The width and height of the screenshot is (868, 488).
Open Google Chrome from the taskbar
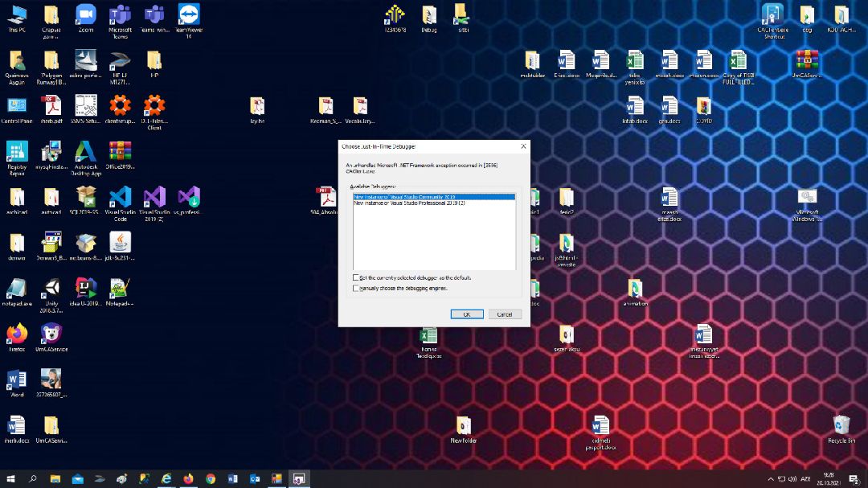[211, 479]
